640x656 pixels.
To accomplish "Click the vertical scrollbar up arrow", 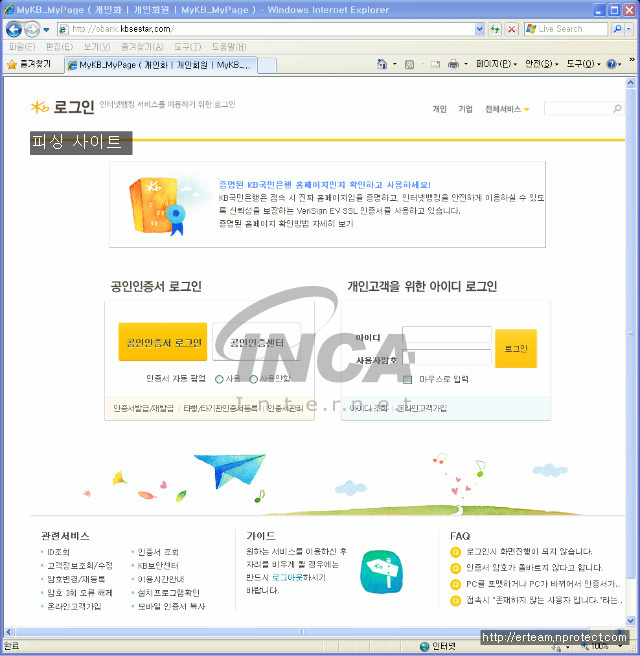I will [631, 83].
